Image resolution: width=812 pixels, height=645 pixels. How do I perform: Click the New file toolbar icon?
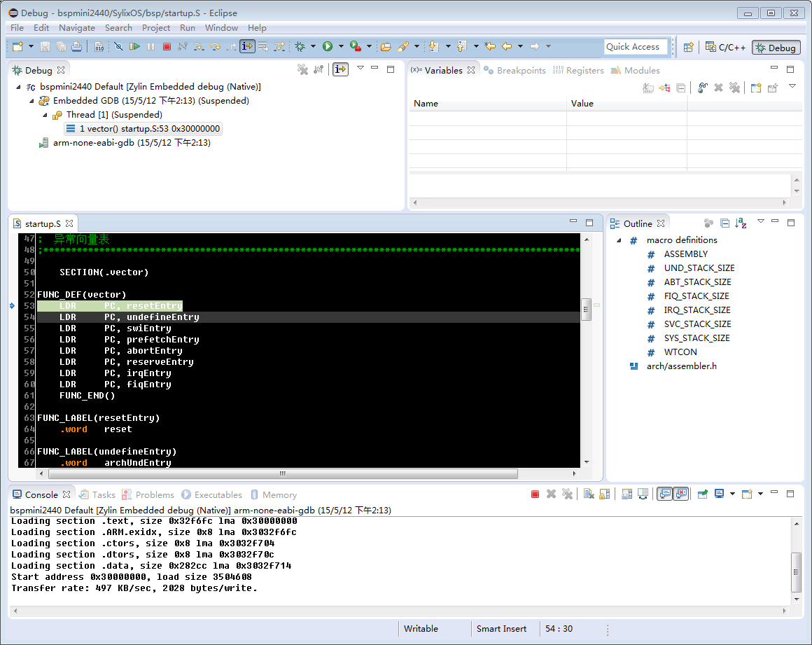click(18, 47)
